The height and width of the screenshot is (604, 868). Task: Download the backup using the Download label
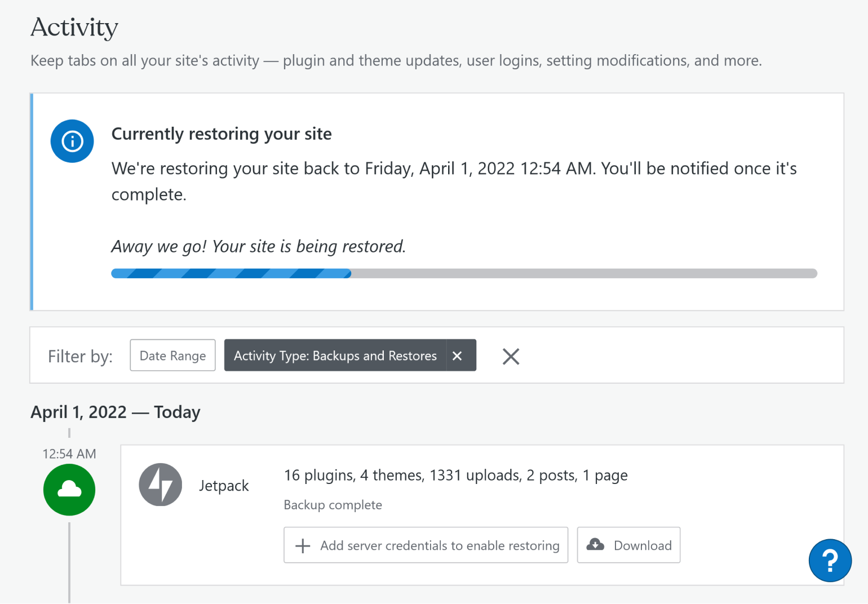click(643, 545)
